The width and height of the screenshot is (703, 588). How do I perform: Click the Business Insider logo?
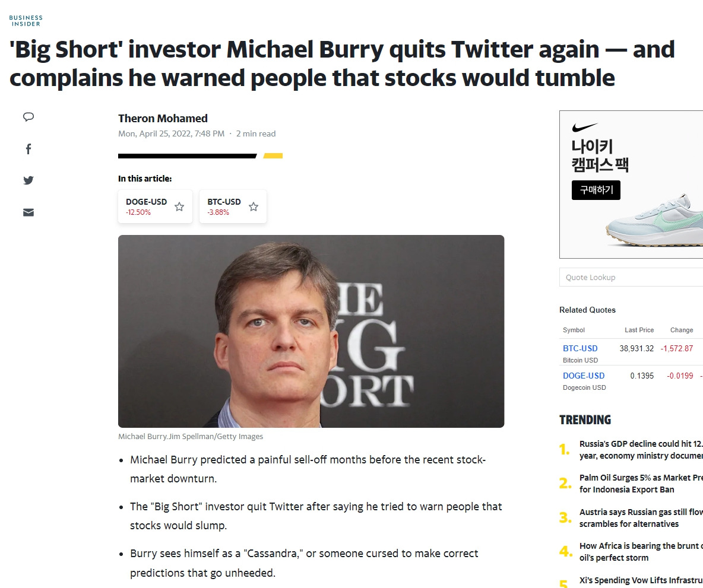26,21
